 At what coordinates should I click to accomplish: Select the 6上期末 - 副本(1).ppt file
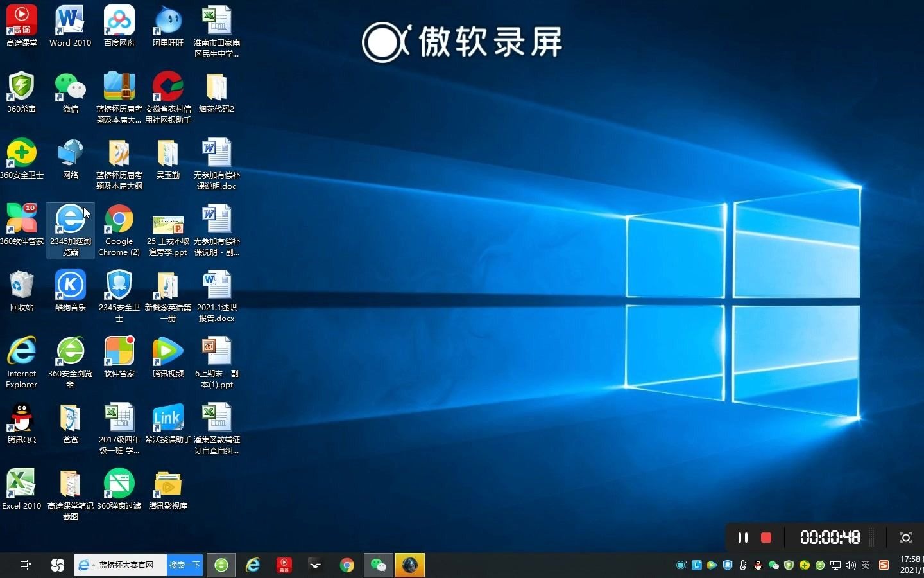point(217,362)
